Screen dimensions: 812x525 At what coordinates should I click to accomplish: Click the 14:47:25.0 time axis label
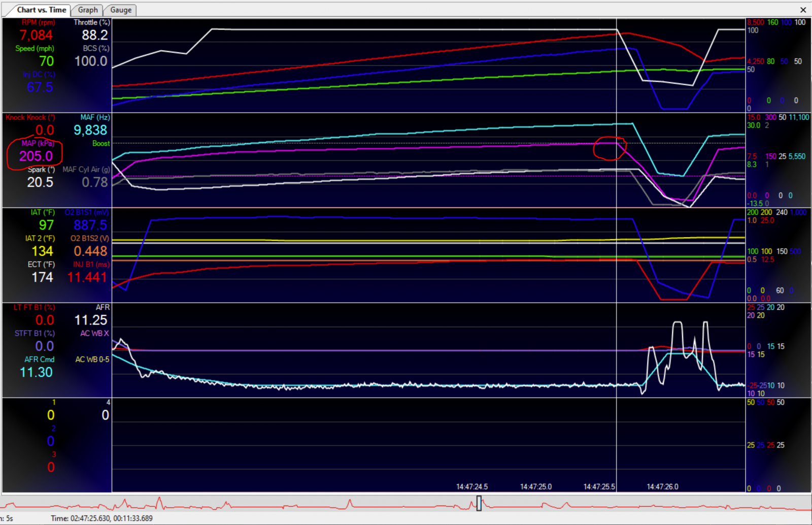pyautogui.click(x=536, y=486)
